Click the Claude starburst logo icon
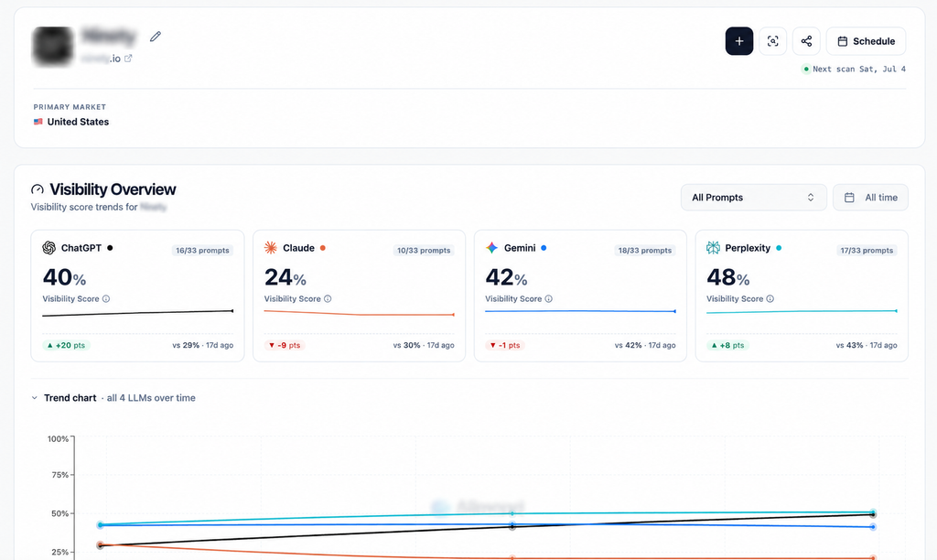Screen dimensions: 937x560 pyautogui.click(x=271, y=247)
